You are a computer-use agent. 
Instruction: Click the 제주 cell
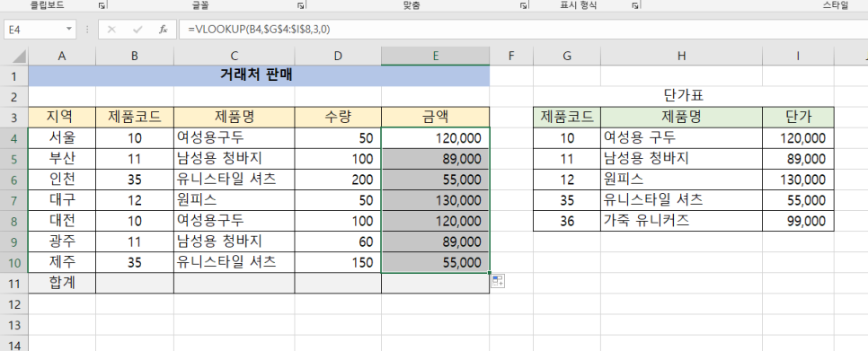point(62,262)
